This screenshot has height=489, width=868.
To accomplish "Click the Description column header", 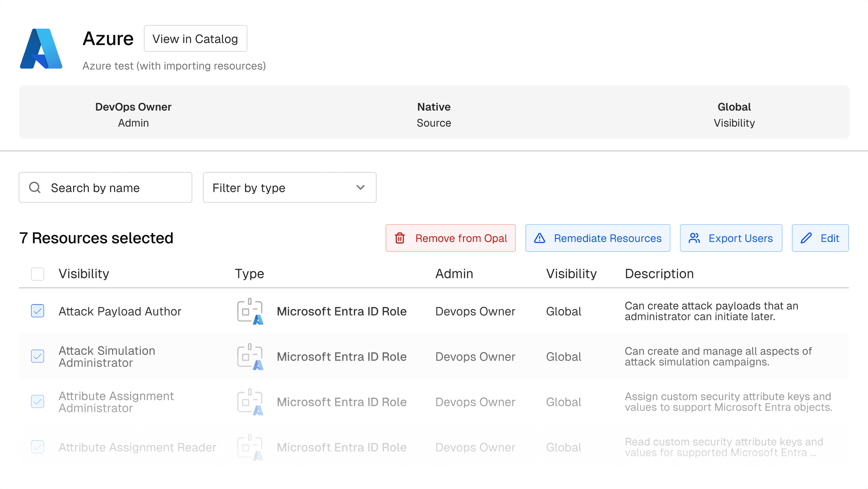I will [659, 274].
